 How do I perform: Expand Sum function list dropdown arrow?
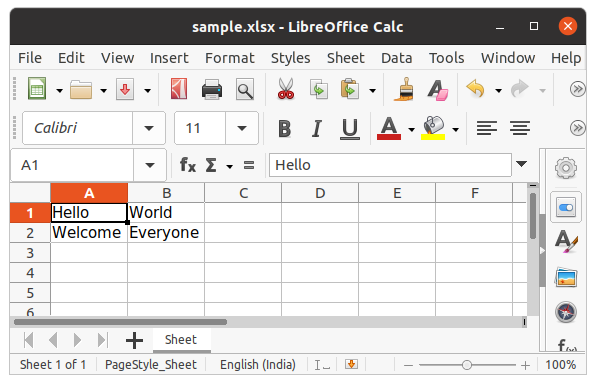(x=229, y=166)
